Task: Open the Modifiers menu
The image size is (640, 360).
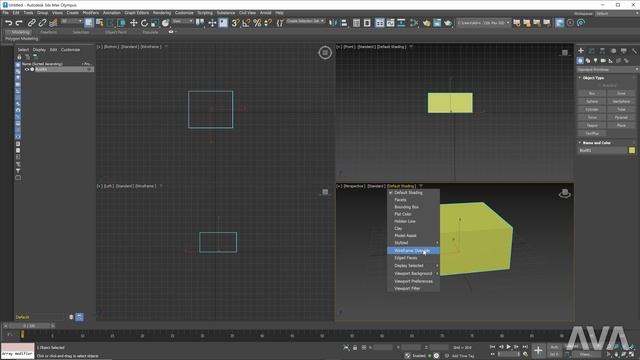Action: (91, 13)
